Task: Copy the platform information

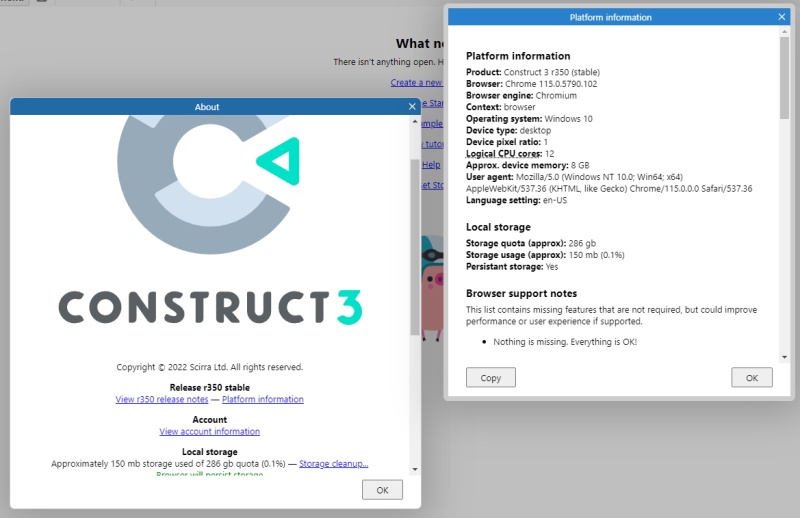Action: point(490,378)
